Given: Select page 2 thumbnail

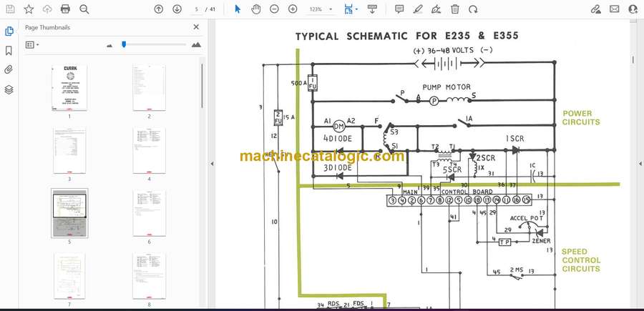Looking at the screenshot, I should tap(149, 87).
